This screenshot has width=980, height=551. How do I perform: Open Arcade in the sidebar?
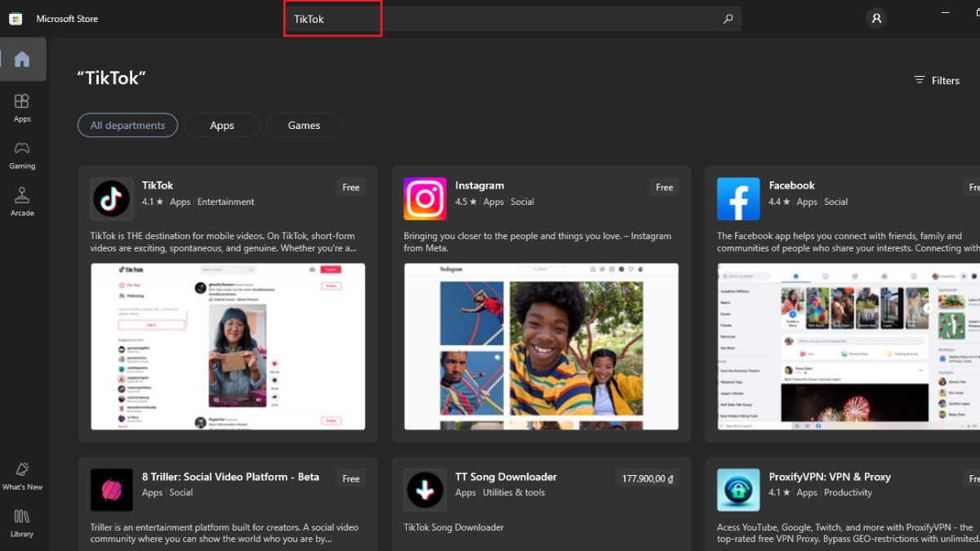(x=22, y=202)
